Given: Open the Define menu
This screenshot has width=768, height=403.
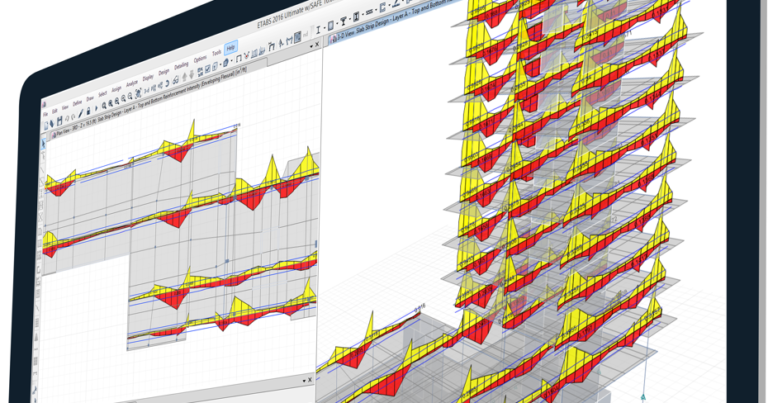Looking at the screenshot, I should (x=77, y=103).
